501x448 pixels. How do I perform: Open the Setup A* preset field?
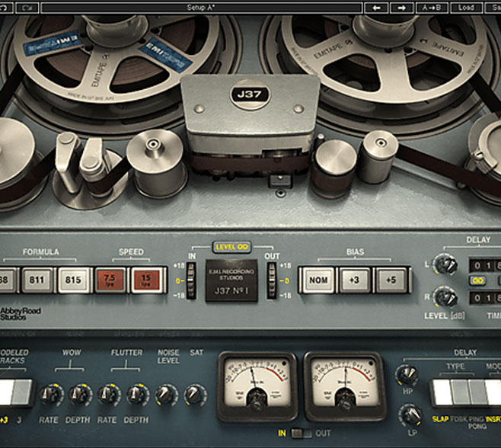201,8
